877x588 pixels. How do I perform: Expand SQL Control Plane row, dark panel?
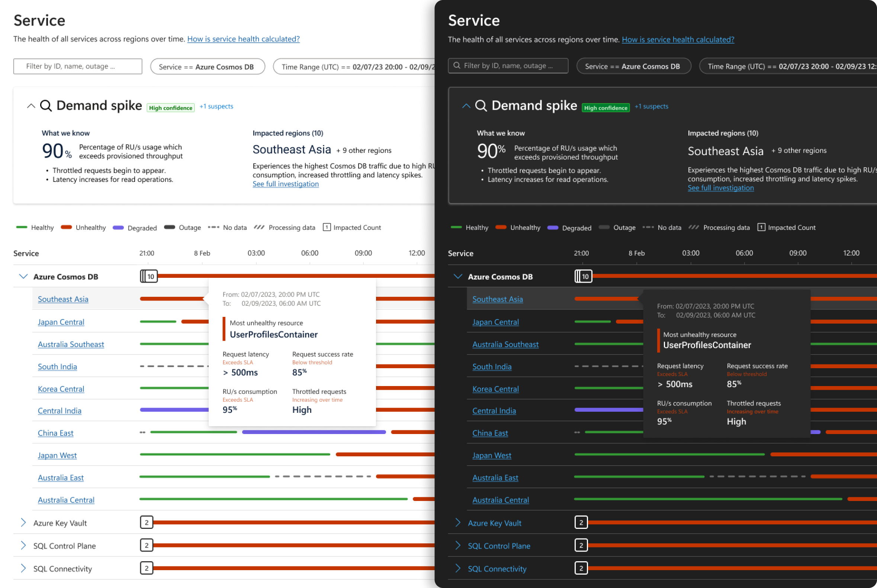coord(458,545)
